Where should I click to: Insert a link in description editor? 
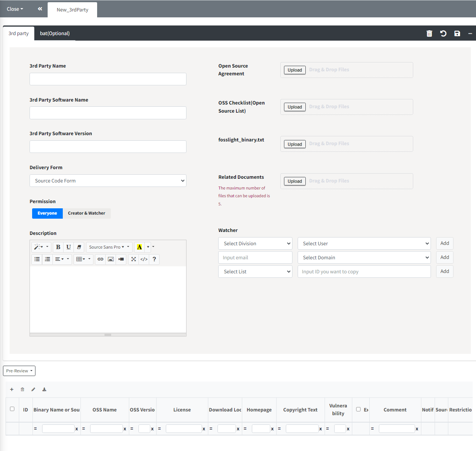click(100, 259)
